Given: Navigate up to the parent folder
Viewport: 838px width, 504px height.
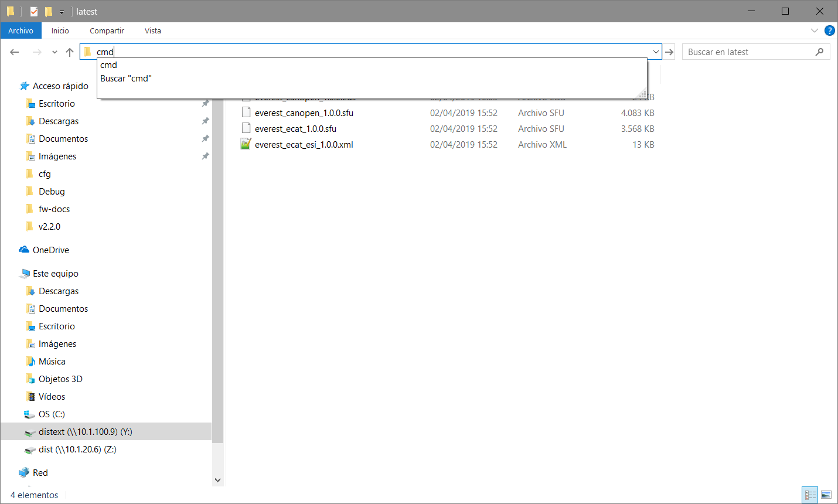Looking at the screenshot, I should 70,52.
